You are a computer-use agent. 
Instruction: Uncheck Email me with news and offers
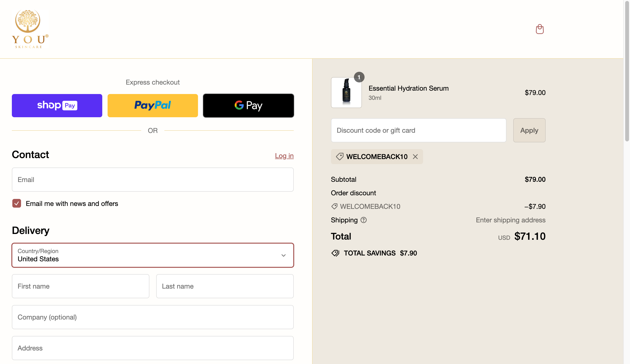point(17,204)
